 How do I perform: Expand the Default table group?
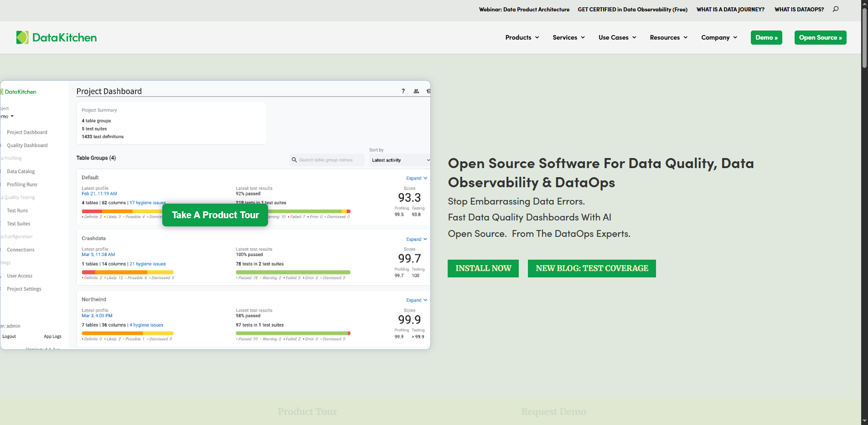[417, 178]
